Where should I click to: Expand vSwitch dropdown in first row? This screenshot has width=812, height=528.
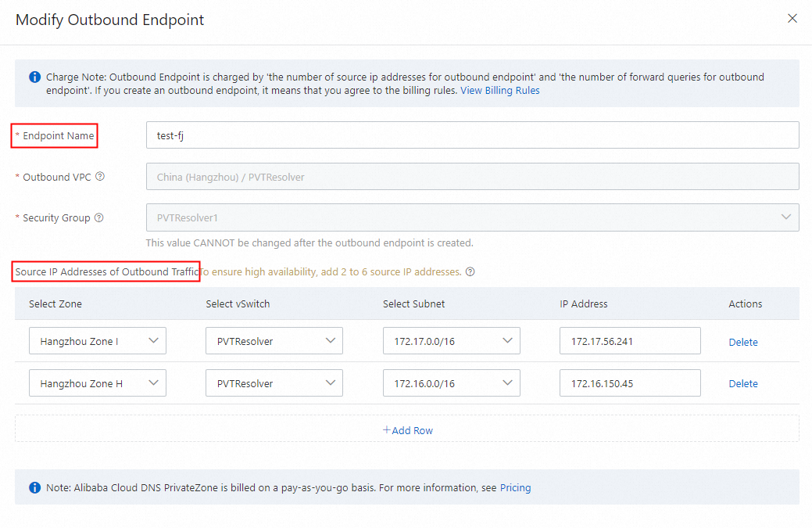click(274, 341)
